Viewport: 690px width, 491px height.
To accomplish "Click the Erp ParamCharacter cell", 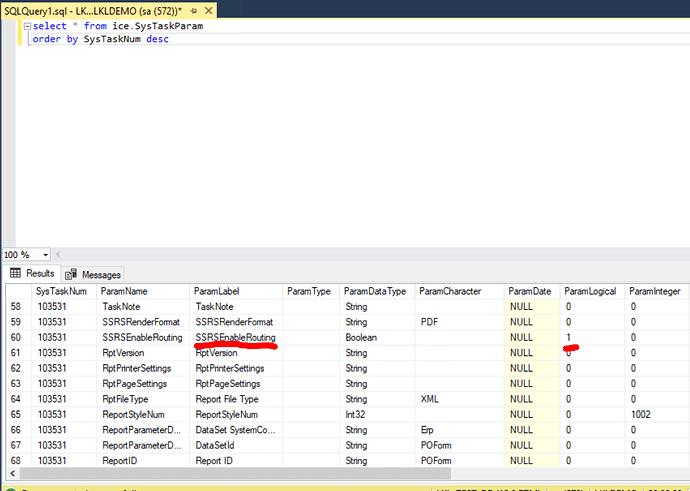I will pos(459,430).
